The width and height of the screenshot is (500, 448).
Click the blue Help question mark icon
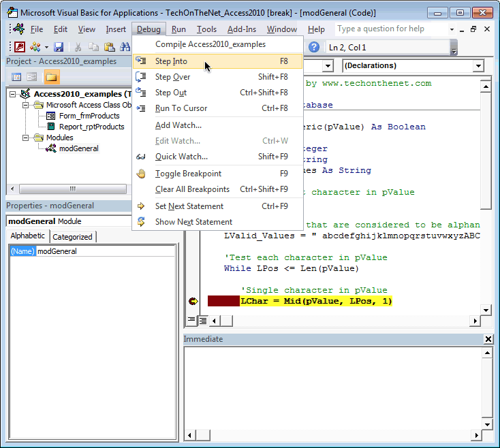point(314,47)
